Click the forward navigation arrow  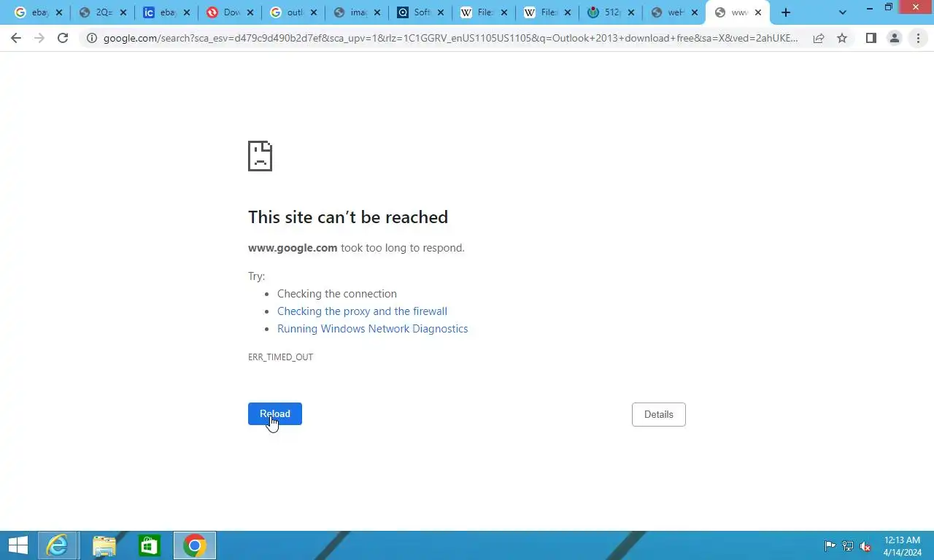39,38
